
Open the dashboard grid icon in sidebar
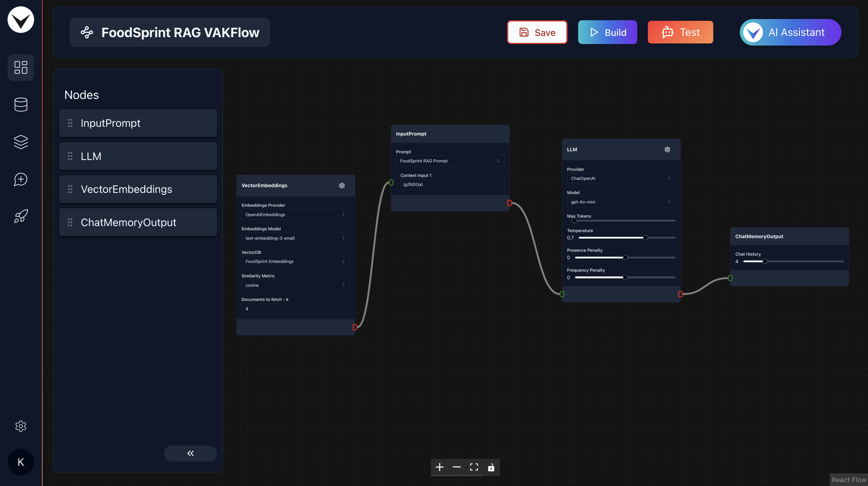point(21,67)
